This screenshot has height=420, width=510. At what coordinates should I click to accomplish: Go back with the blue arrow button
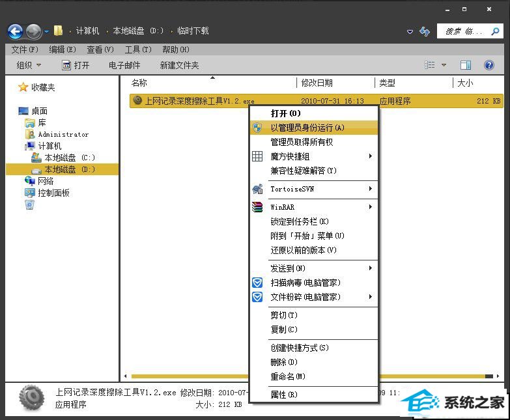point(15,31)
